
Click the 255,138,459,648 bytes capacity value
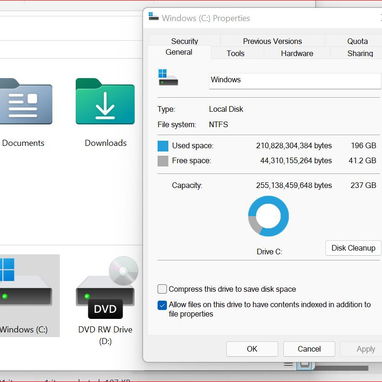(x=294, y=185)
